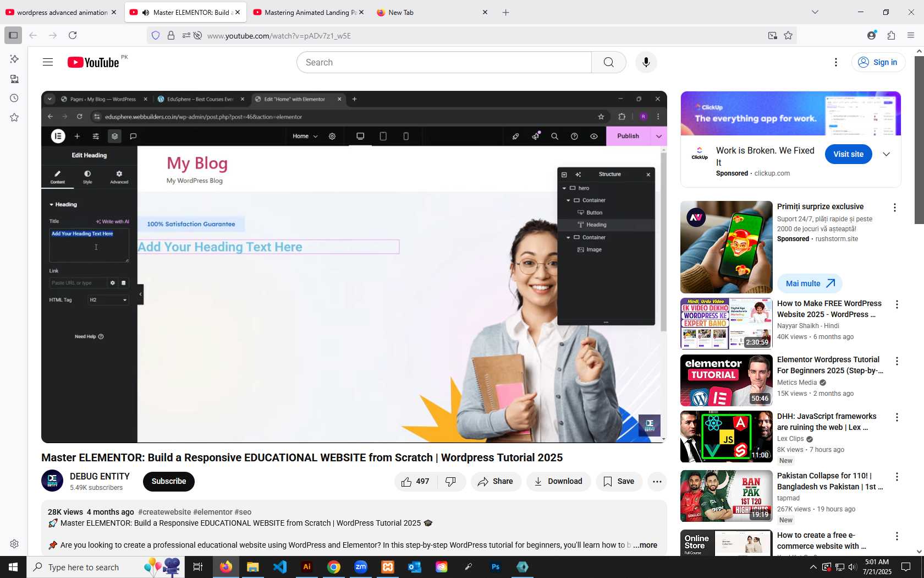Open Adobe Illustrator from taskbar

307,567
